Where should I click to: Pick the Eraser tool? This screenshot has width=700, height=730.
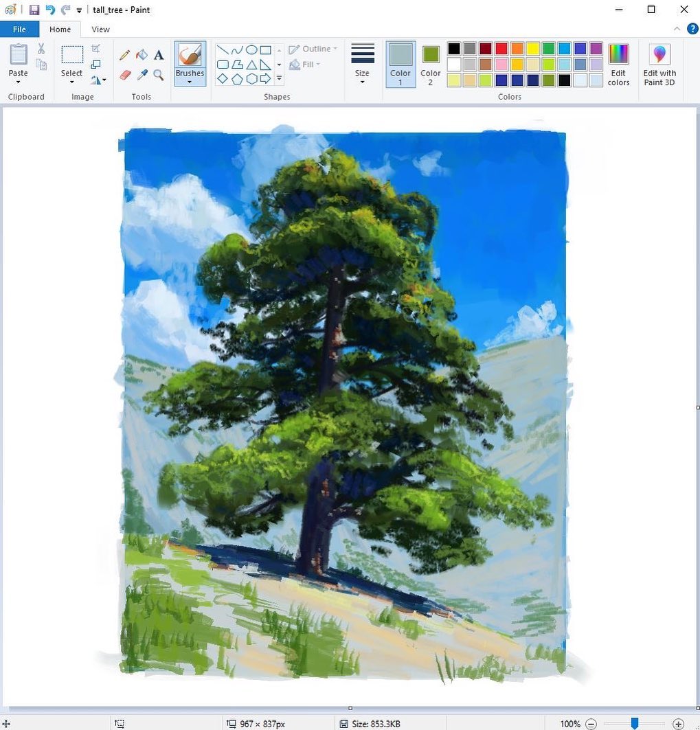(x=125, y=75)
